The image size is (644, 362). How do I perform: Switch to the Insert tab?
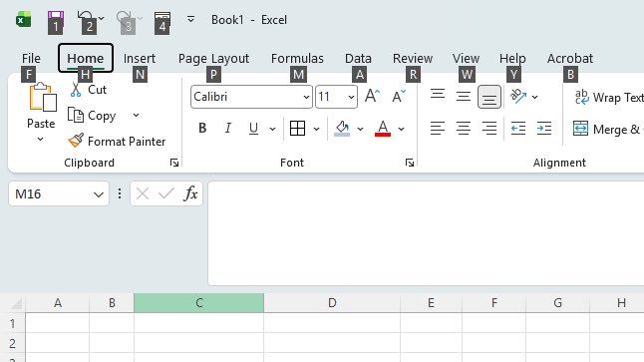140,59
